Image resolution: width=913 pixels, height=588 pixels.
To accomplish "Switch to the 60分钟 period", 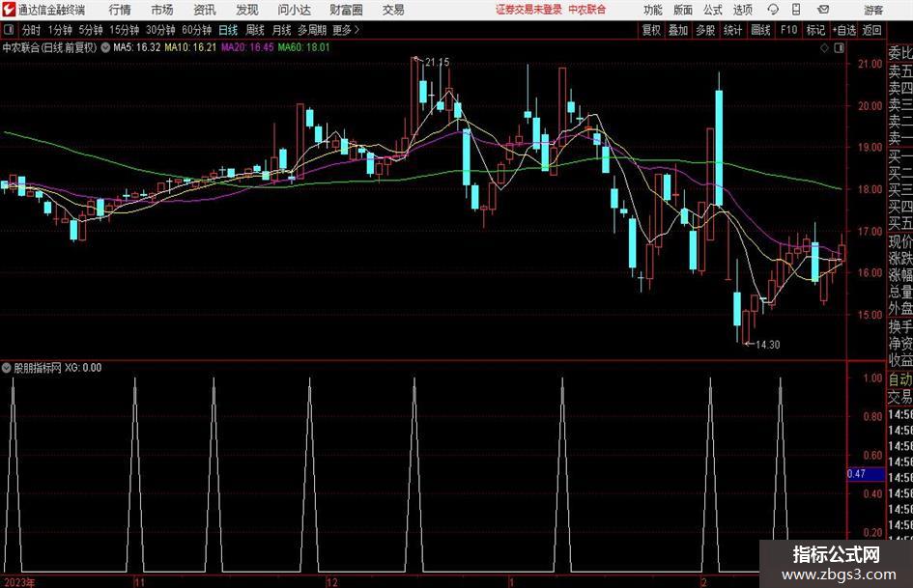I will click(x=197, y=30).
